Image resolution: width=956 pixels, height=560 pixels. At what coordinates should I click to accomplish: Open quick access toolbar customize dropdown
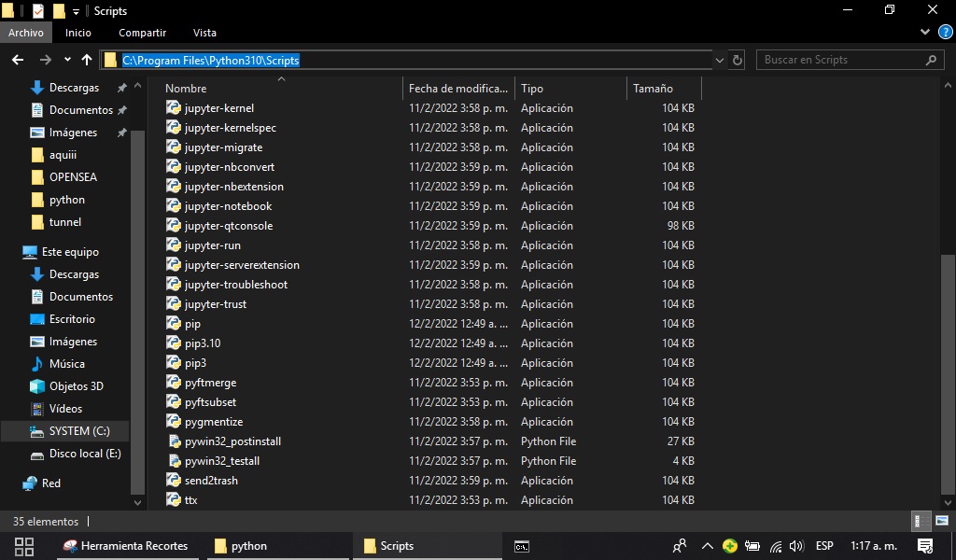click(x=76, y=11)
